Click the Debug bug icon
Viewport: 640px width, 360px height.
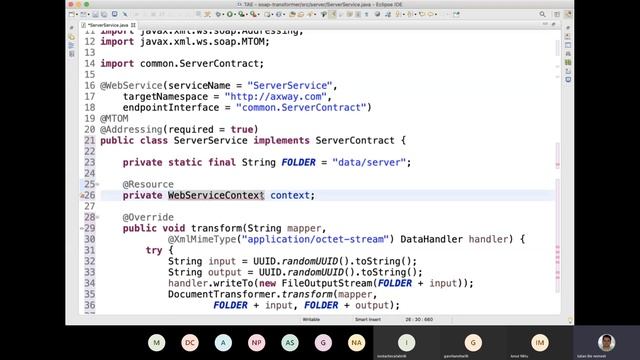[218, 14]
